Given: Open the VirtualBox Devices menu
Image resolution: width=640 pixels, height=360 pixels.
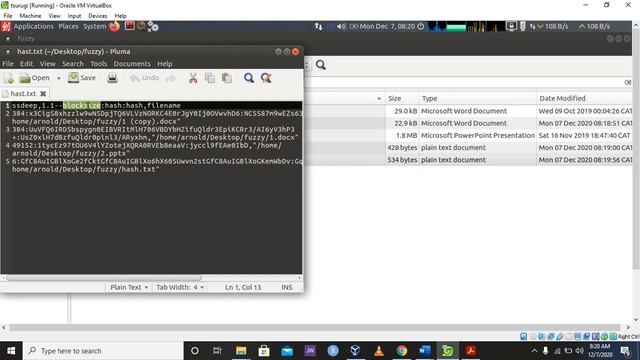Looking at the screenshot, I should tap(98, 16).
